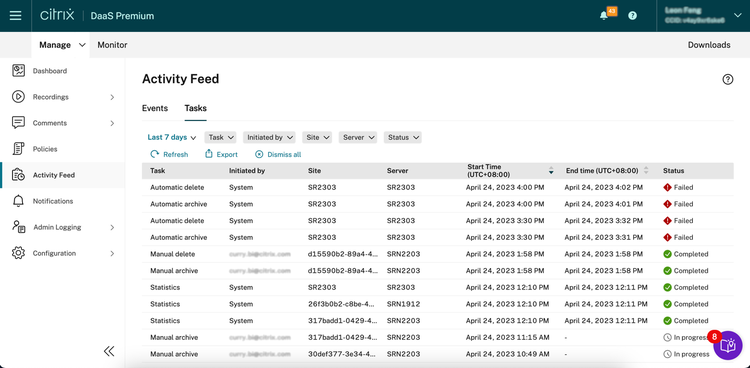The image size is (750, 368).
Task: Click the Dismiss all button label
Action: click(284, 155)
